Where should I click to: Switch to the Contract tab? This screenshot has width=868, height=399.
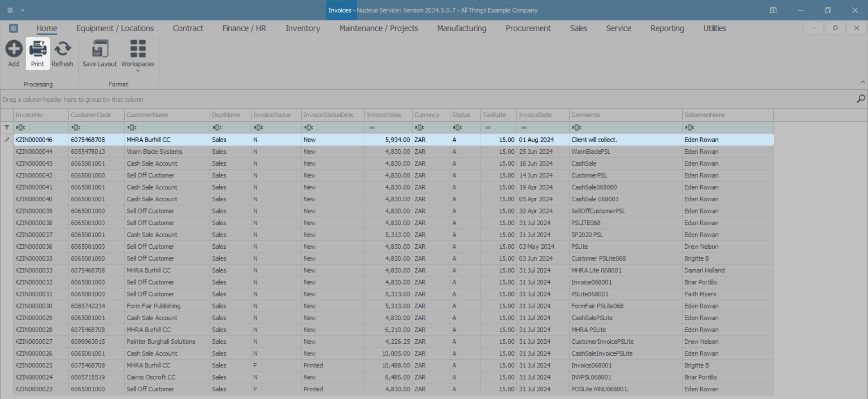(x=188, y=28)
